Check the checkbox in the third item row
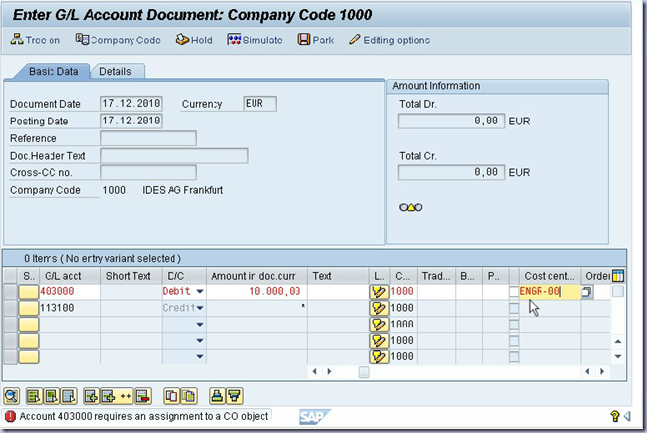 tap(514, 325)
